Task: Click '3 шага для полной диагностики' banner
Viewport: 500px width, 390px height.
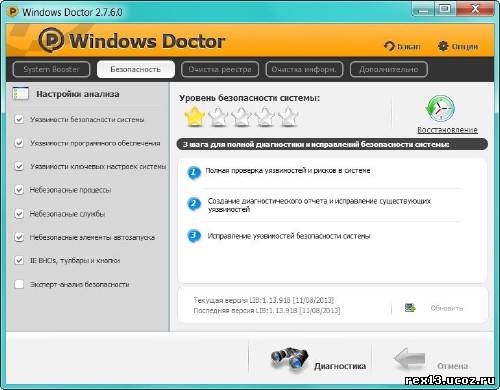Action: (x=332, y=144)
